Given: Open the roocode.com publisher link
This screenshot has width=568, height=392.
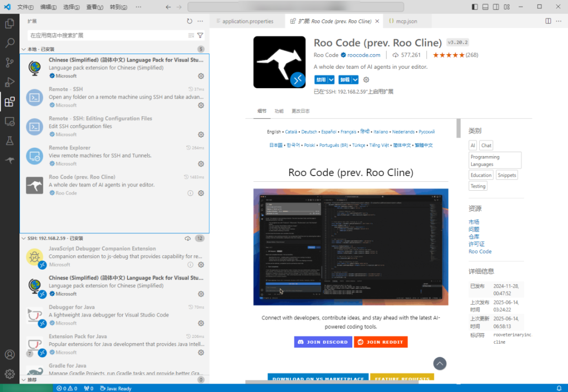Looking at the screenshot, I should click(364, 55).
